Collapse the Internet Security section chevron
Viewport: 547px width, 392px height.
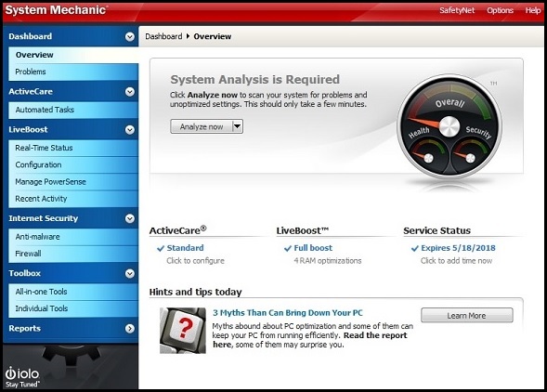click(x=129, y=218)
